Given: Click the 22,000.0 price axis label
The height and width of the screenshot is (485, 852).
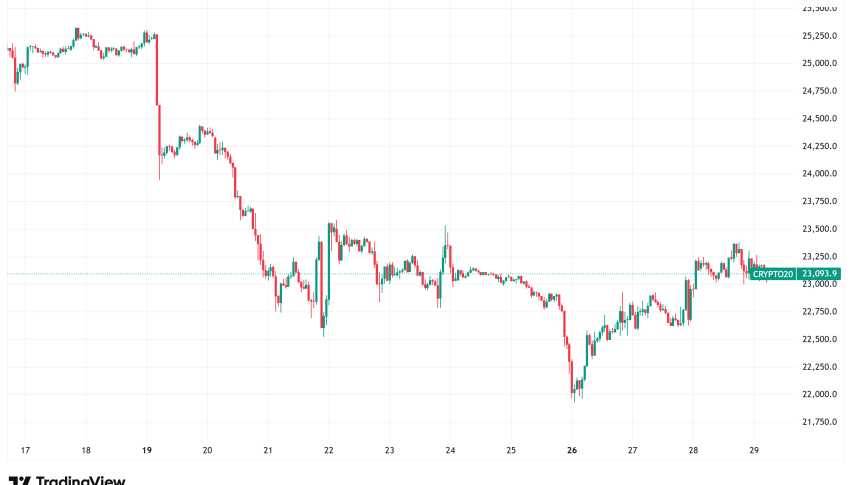Looking at the screenshot, I should tap(819, 395).
